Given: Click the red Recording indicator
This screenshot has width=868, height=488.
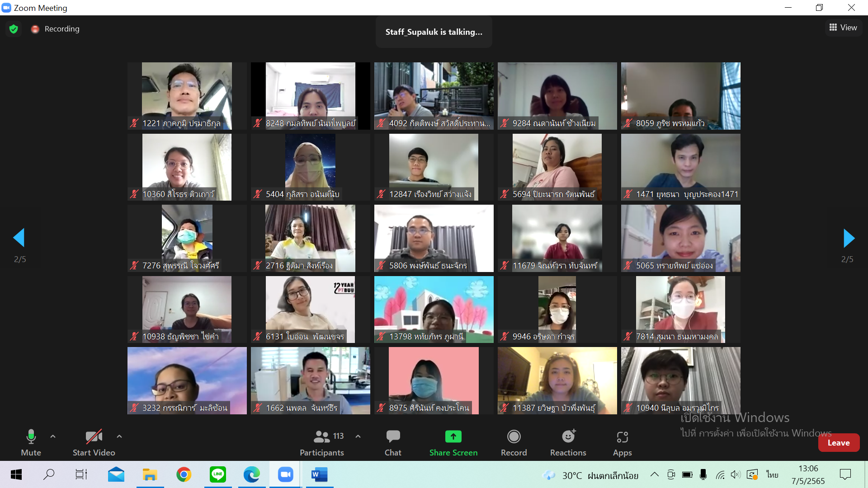Looking at the screenshot, I should 35,29.
